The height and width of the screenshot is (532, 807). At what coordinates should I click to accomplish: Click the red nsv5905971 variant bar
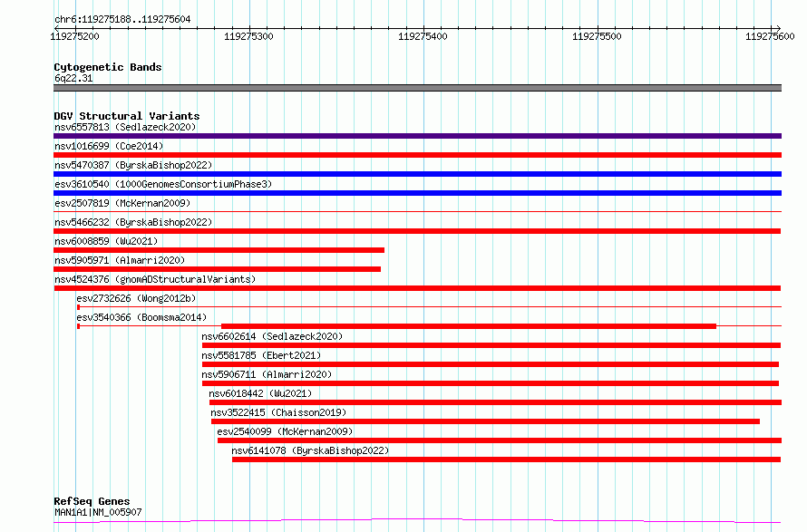click(x=218, y=269)
